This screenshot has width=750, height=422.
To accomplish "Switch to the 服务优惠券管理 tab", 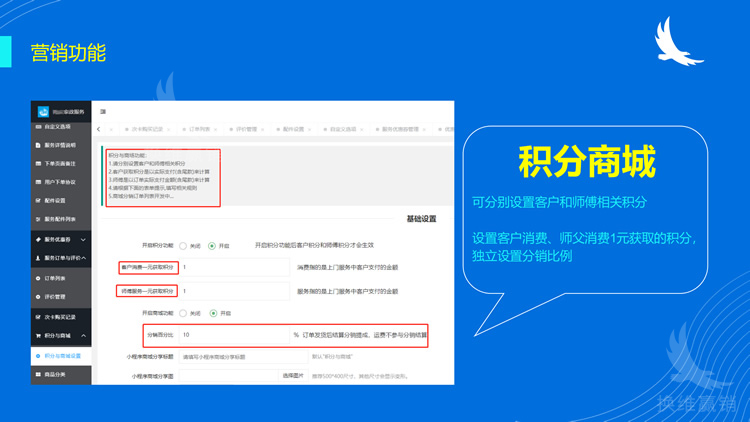I will pyautogui.click(x=400, y=129).
